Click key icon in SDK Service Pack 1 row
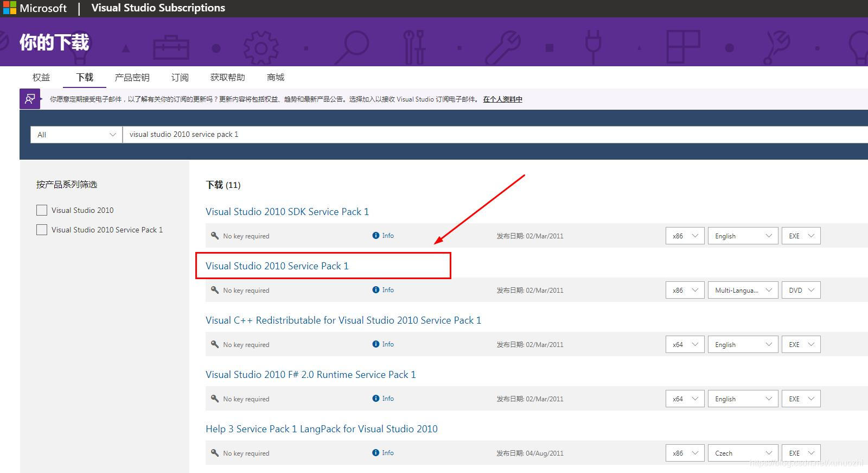The height and width of the screenshot is (473, 868). [x=215, y=236]
